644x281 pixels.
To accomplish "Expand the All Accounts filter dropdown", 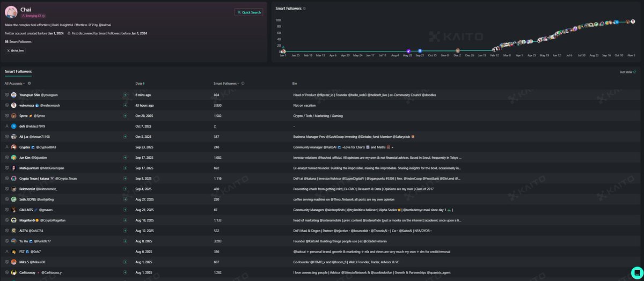I will (15, 84).
